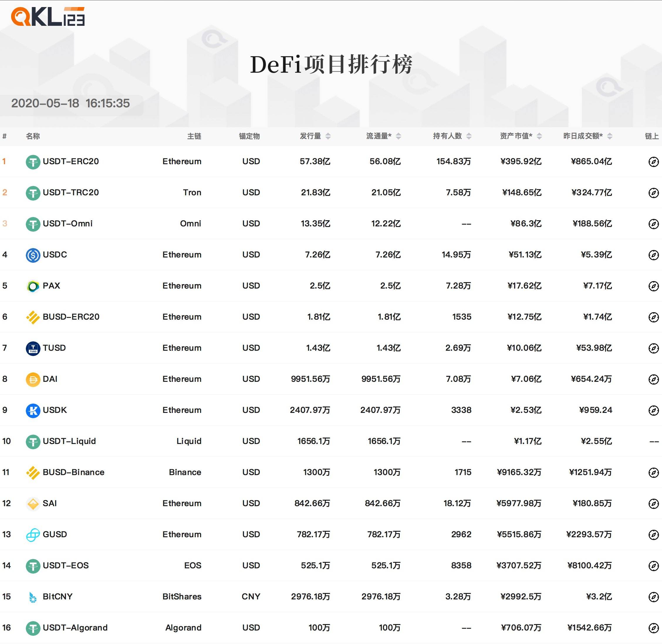Click the Algorand main chain cell
This screenshot has width=662, height=644.
click(x=183, y=628)
